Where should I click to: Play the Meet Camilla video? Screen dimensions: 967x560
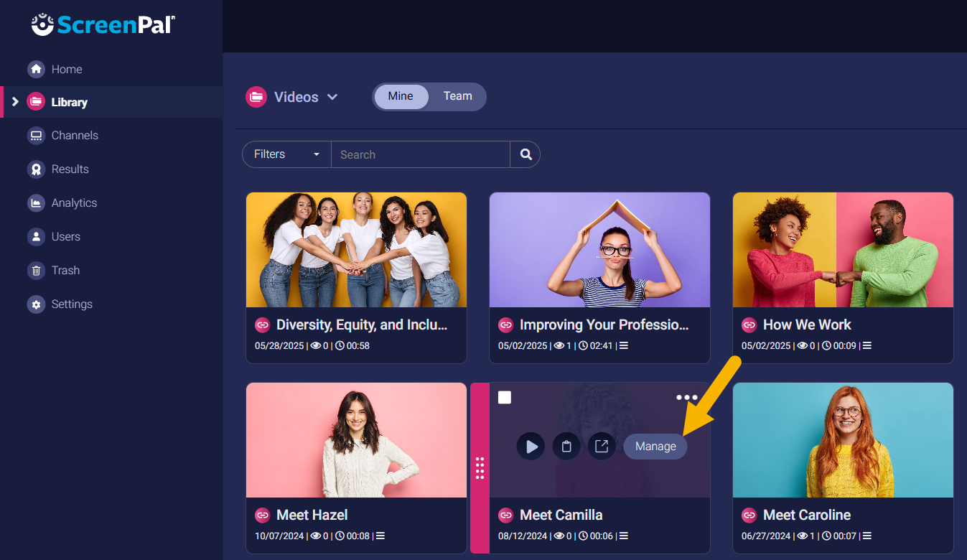pos(531,447)
